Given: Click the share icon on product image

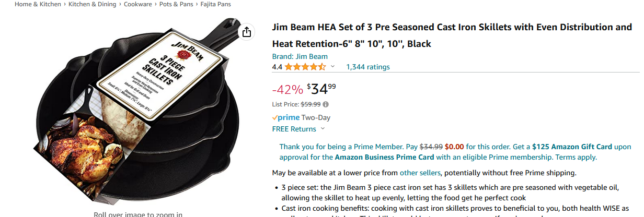Looking at the screenshot, I should point(247,32).
